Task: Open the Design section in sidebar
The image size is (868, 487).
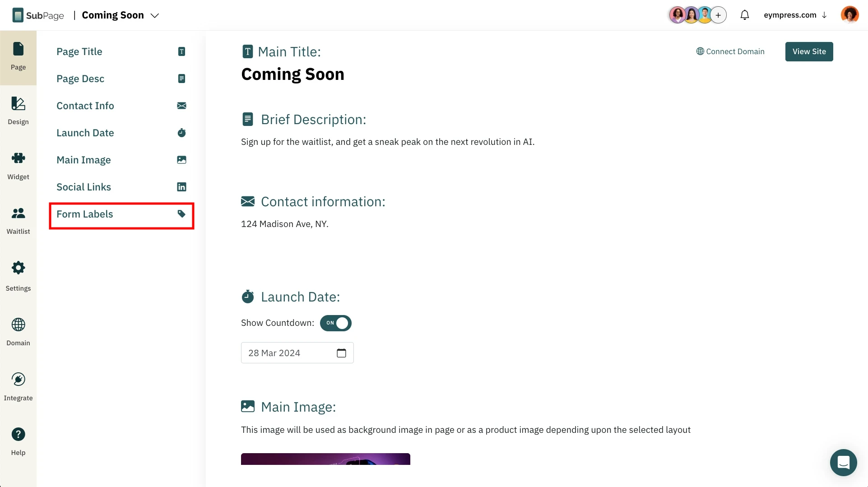Action: (x=18, y=111)
